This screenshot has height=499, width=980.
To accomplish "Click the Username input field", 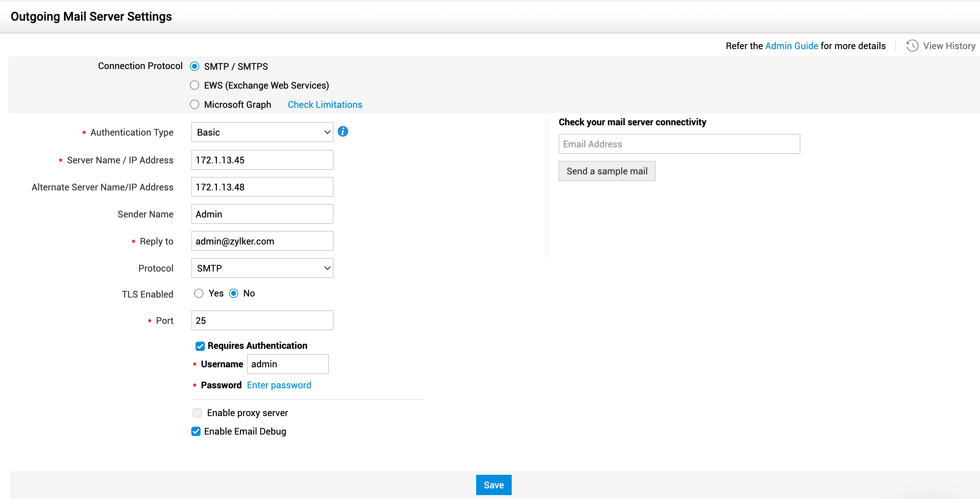I will click(288, 364).
